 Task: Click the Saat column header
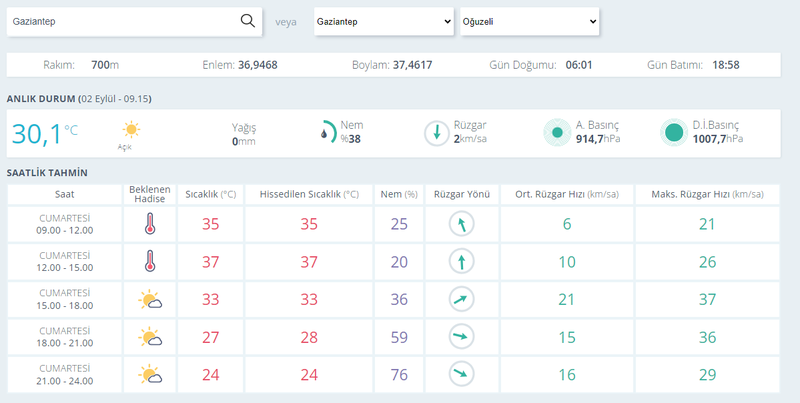[x=65, y=194]
